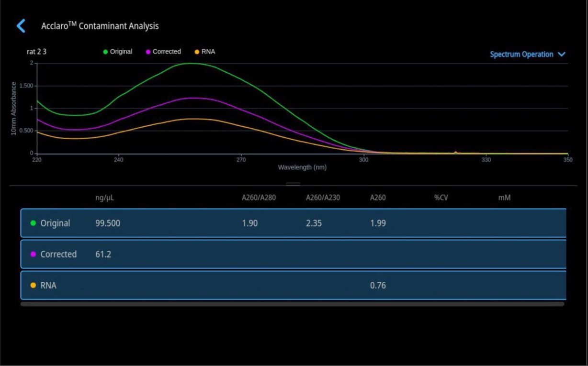The width and height of the screenshot is (588, 366).
Task: Select the Corrected result row
Action: [x=293, y=254]
